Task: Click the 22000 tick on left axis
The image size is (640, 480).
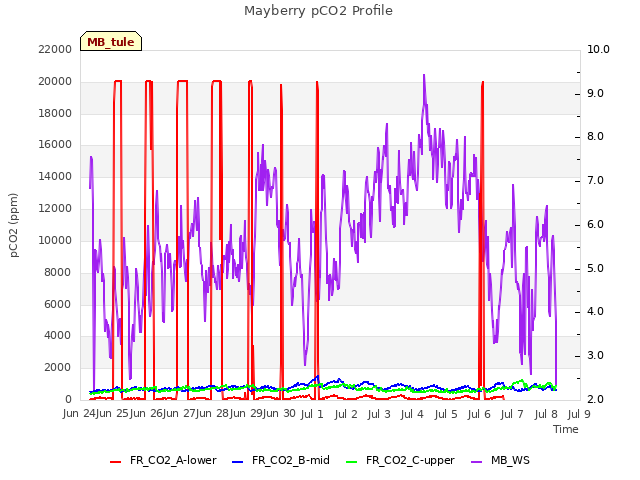Action: pyautogui.click(x=55, y=49)
